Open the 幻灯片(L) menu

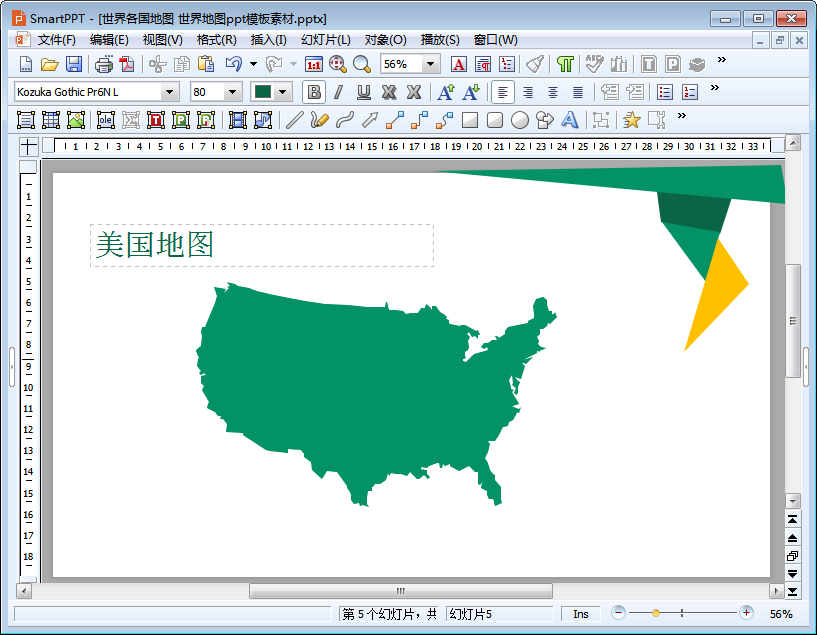click(326, 40)
